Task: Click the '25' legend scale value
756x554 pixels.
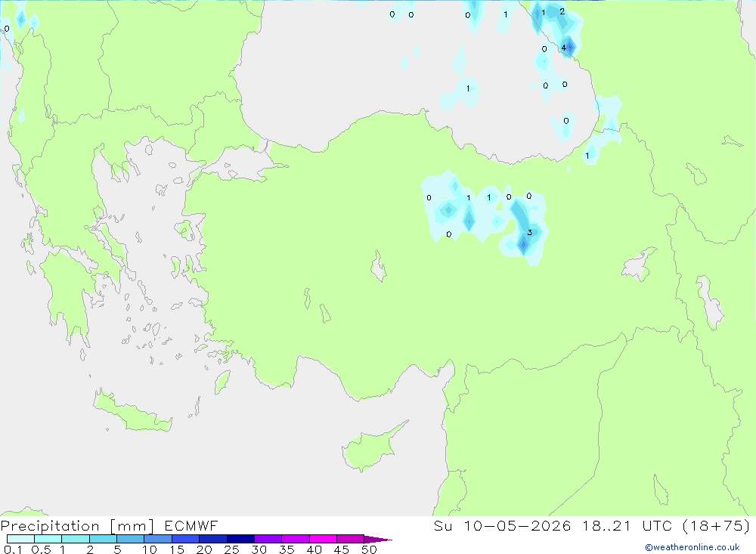Action: [231, 549]
